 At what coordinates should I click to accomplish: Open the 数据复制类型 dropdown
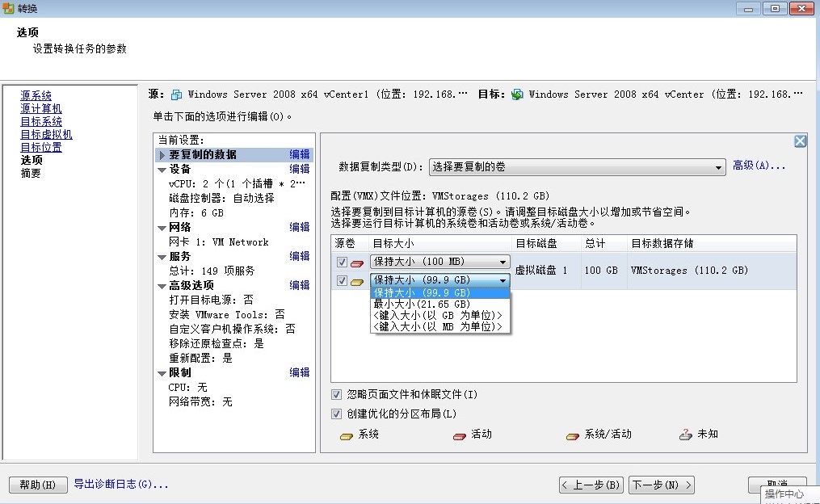click(578, 166)
